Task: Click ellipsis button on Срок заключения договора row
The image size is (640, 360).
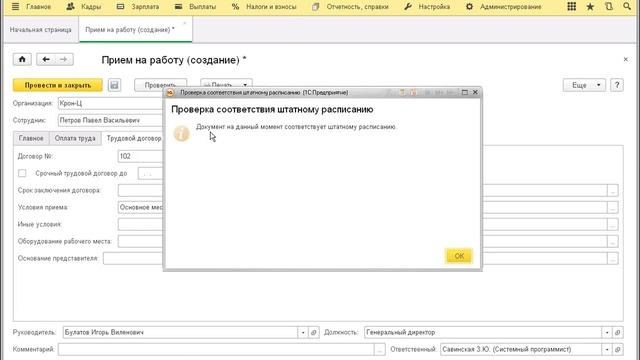Action: [613, 191]
